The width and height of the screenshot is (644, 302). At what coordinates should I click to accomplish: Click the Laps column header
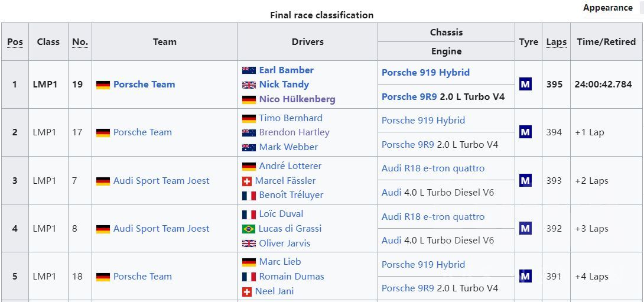click(556, 42)
